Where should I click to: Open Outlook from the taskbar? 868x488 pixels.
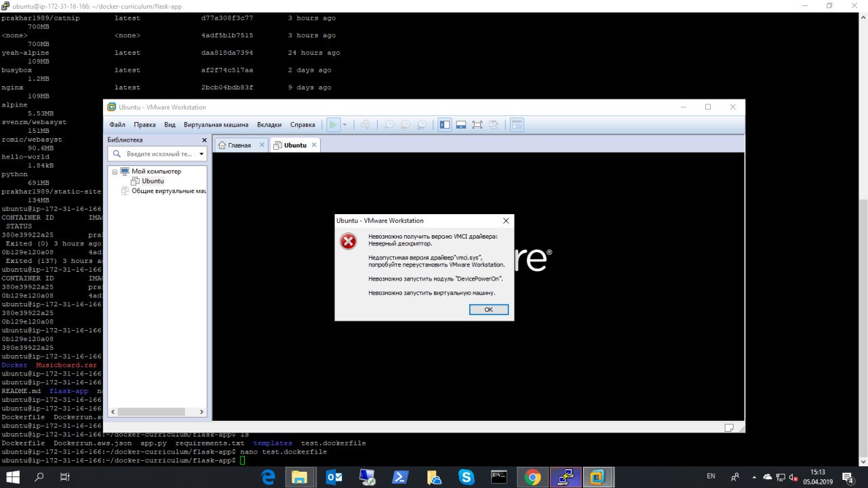334,477
